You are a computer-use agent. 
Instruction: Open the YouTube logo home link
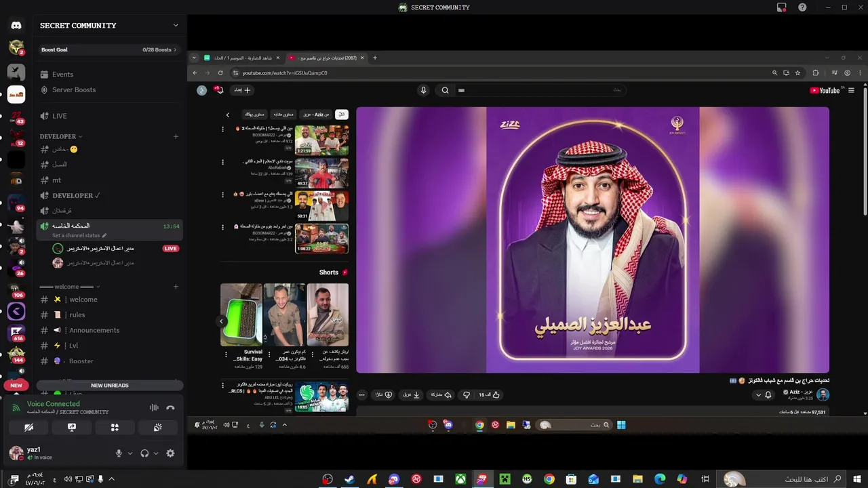tap(825, 90)
